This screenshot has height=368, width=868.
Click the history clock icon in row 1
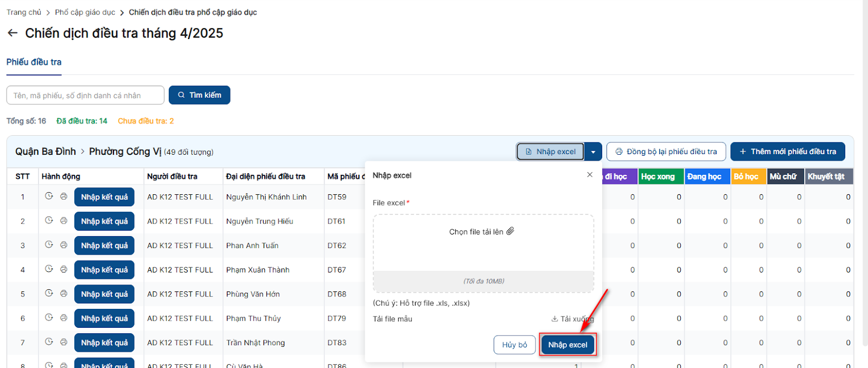click(49, 196)
